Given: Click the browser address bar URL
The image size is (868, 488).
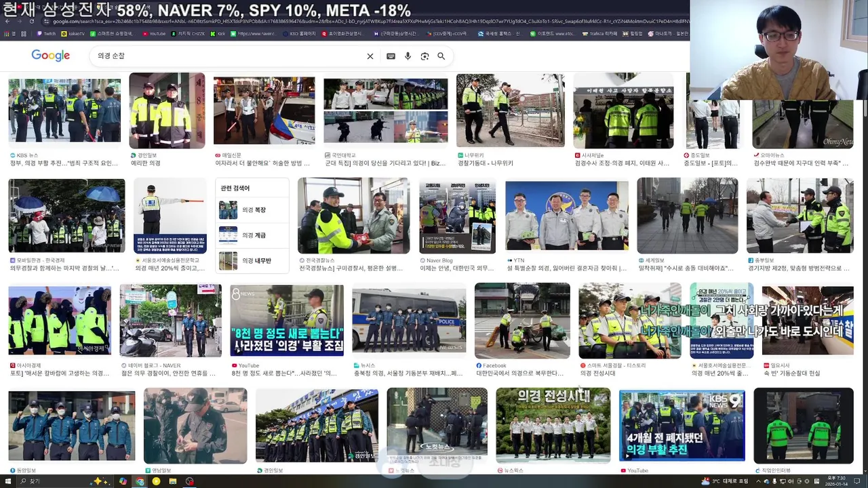Looking at the screenshot, I should pyautogui.click(x=371, y=21).
